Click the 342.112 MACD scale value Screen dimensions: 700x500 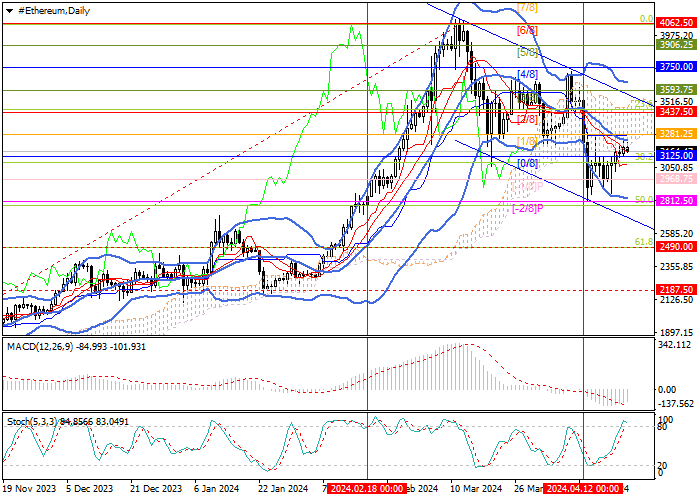[675, 345]
